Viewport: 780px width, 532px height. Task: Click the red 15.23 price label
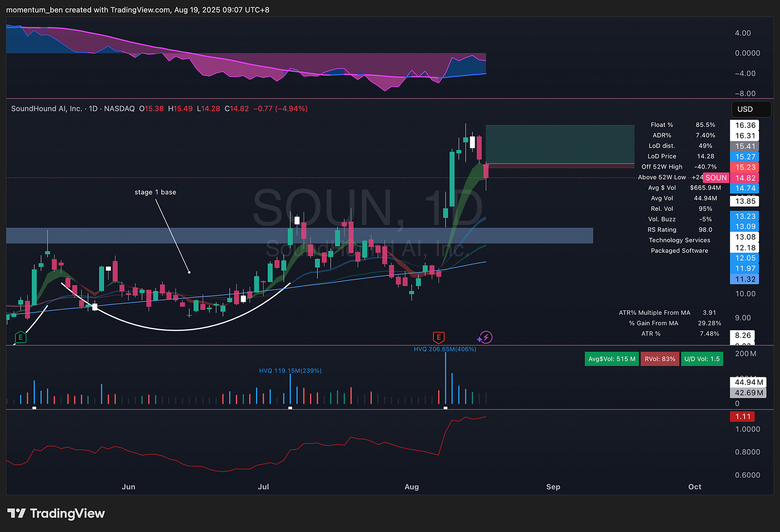tap(745, 168)
